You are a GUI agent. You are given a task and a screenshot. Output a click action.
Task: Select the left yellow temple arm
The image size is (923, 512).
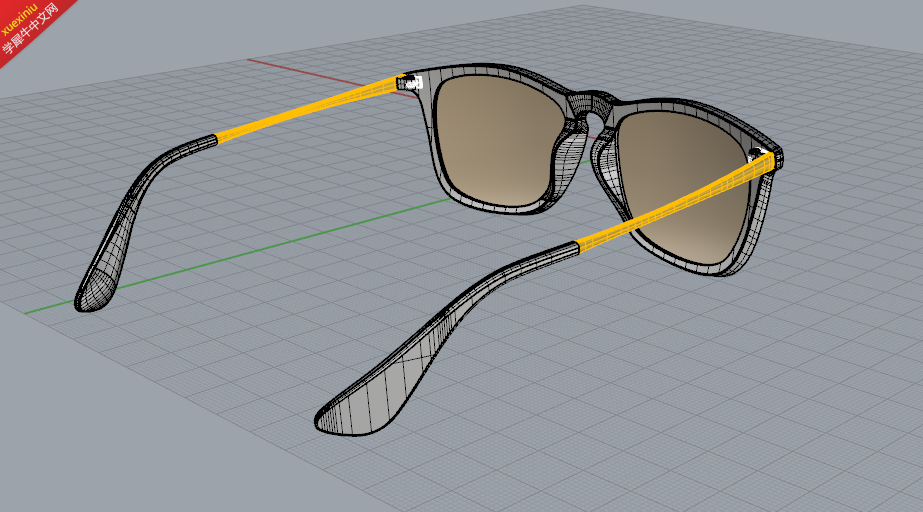coord(306,110)
